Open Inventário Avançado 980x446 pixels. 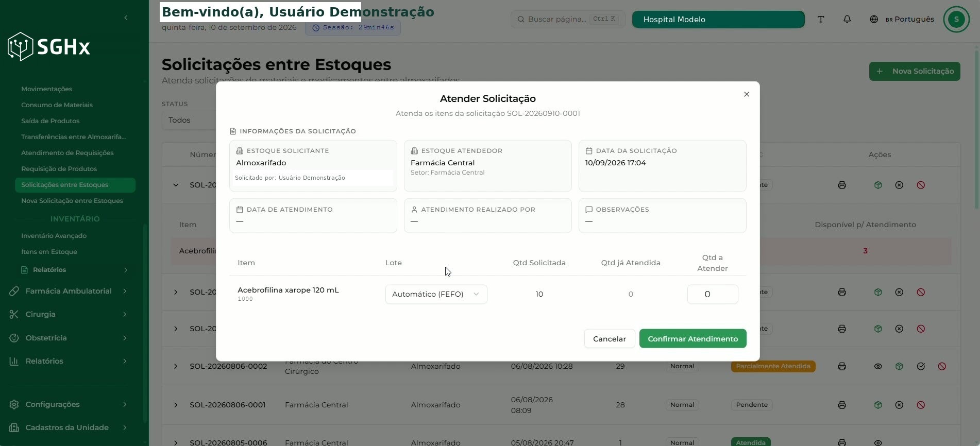click(54, 236)
